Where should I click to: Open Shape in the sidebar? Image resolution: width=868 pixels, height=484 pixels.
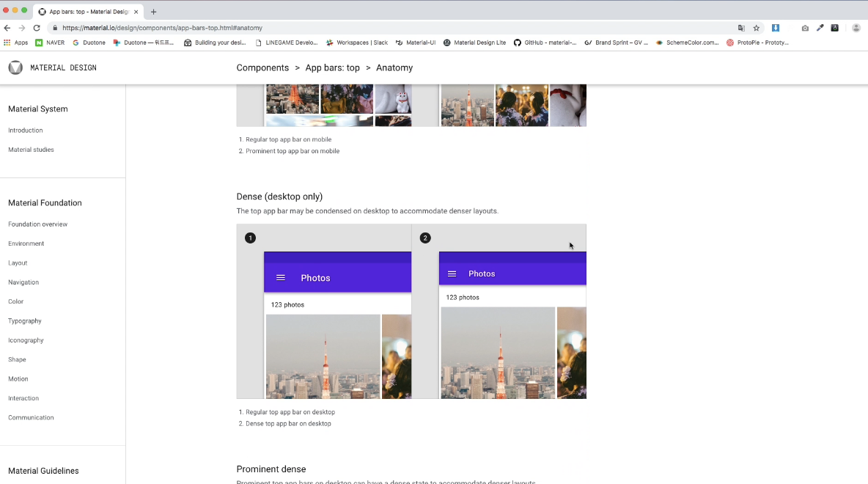(17, 360)
